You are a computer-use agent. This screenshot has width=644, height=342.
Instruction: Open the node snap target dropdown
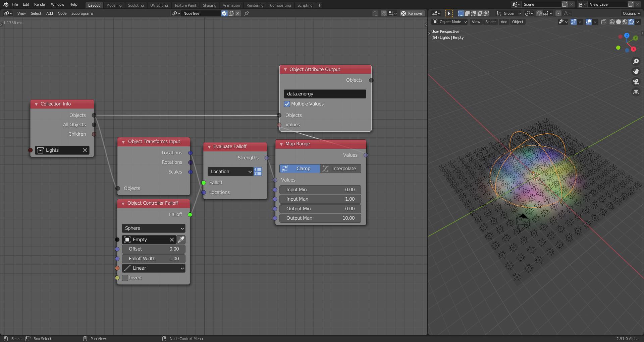pyautogui.click(x=393, y=13)
